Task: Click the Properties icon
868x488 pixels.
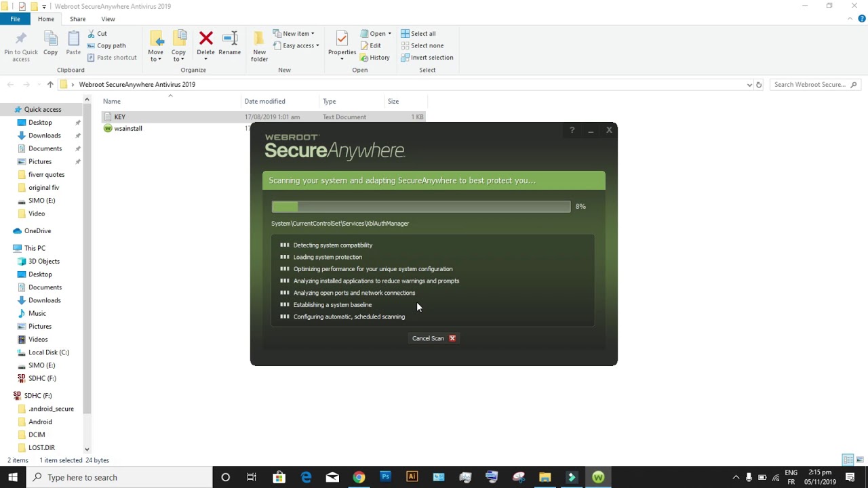Action: pos(342,39)
